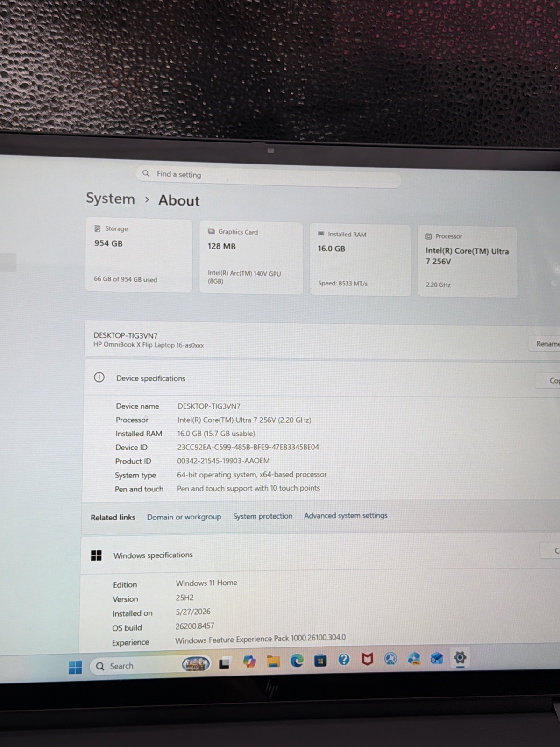560x747 pixels.
Task: Click Installed RAM 16.0 GB (15.7 GB usable) value
Action: (x=216, y=434)
